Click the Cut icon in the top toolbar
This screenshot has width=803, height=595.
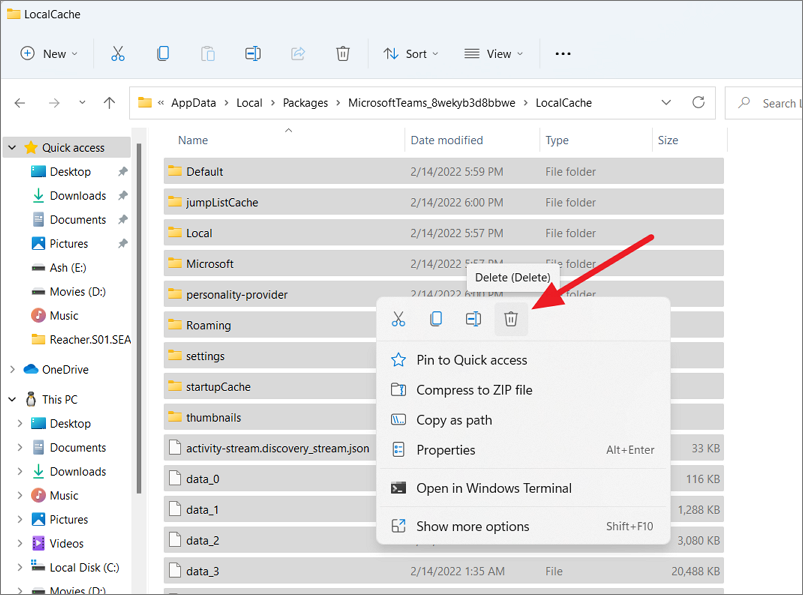pyautogui.click(x=118, y=54)
